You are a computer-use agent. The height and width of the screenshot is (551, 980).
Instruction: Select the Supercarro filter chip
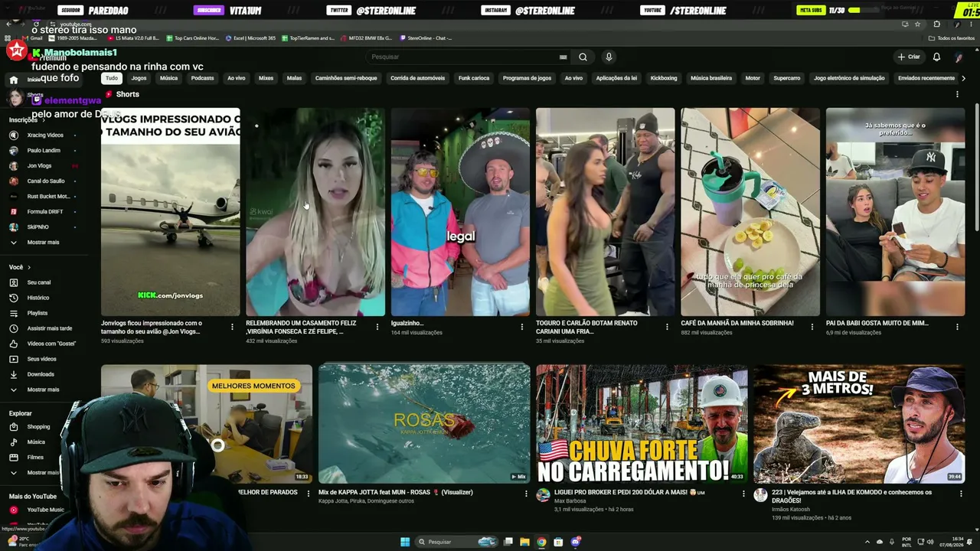[x=787, y=78]
